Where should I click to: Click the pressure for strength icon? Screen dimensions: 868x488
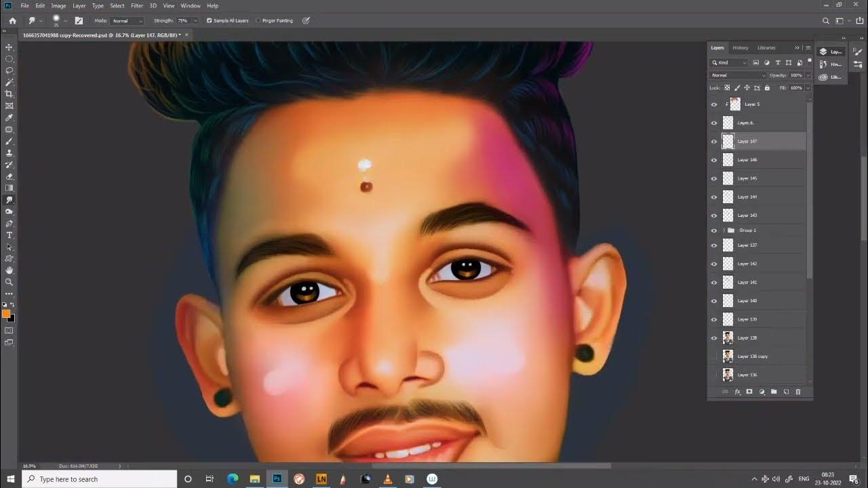coord(306,21)
